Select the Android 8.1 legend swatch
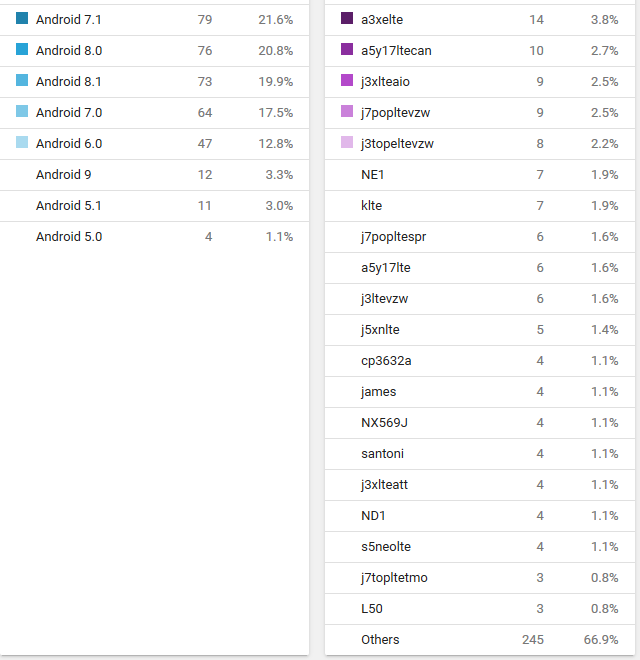This screenshot has width=640, height=660. (x=22, y=81)
